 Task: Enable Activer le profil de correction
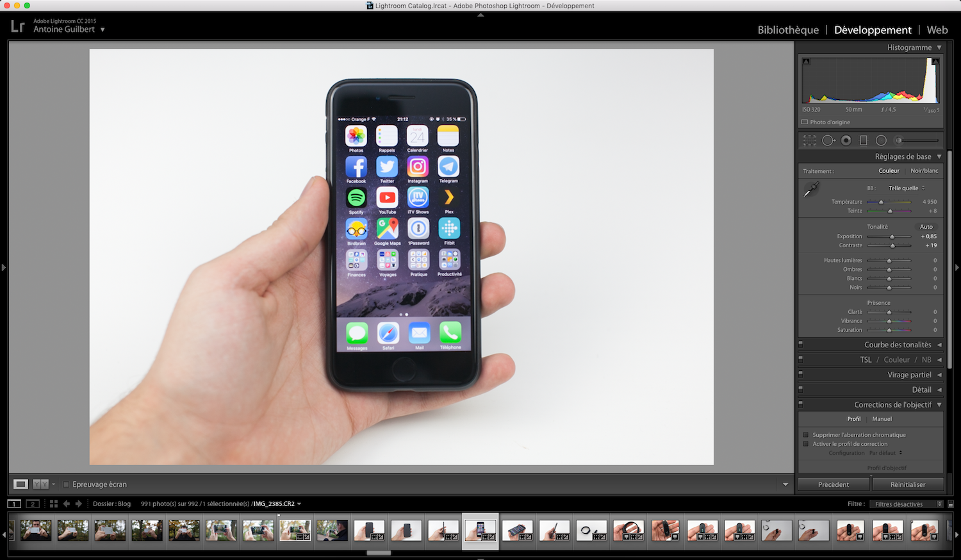pyautogui.click(x=806, y=444)
